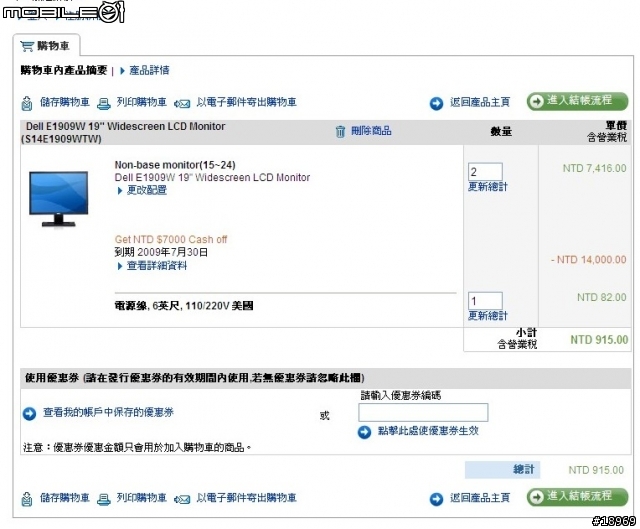The height and width of the screenshot is (529, 640).
Task: Click top 返回產品主頁 link
Action: tap(480, 102)
